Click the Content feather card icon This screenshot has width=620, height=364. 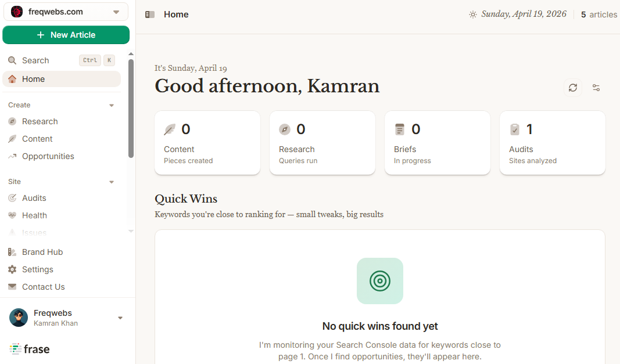click(170, 129)
